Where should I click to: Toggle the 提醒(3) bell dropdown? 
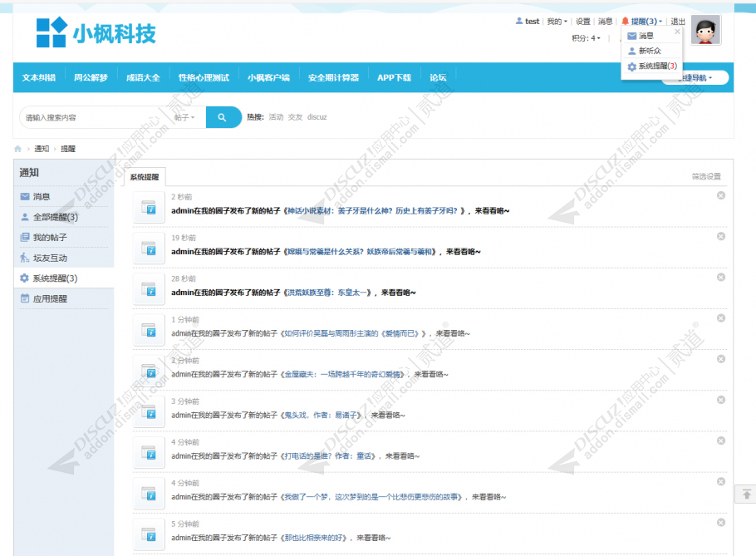(641, 22)
